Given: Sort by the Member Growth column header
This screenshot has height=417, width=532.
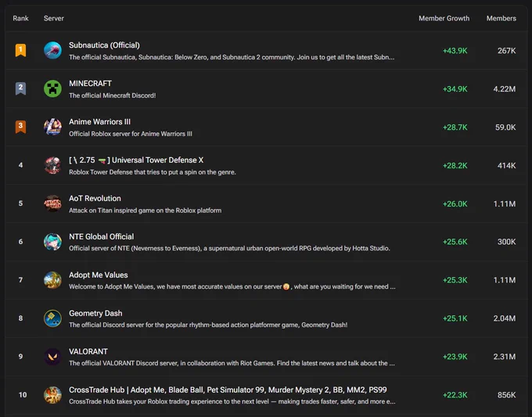Looking at the screenshot, I should coord(444,18).
